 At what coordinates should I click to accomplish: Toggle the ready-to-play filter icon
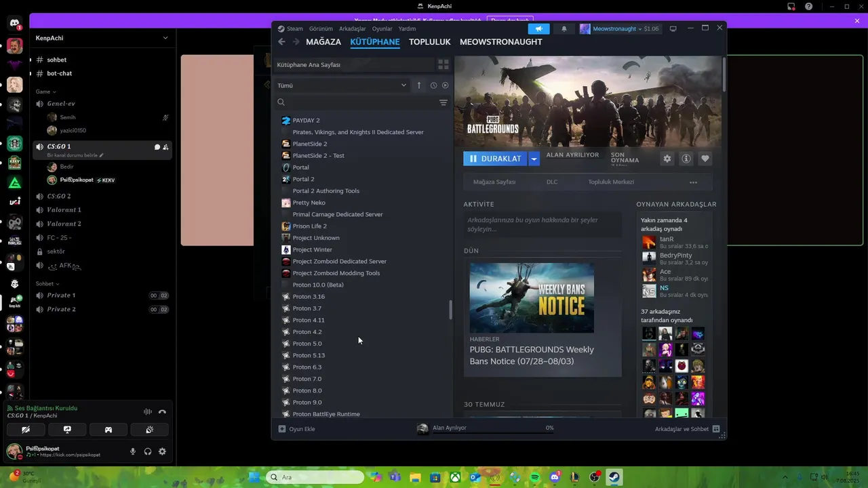coord(446,85)
